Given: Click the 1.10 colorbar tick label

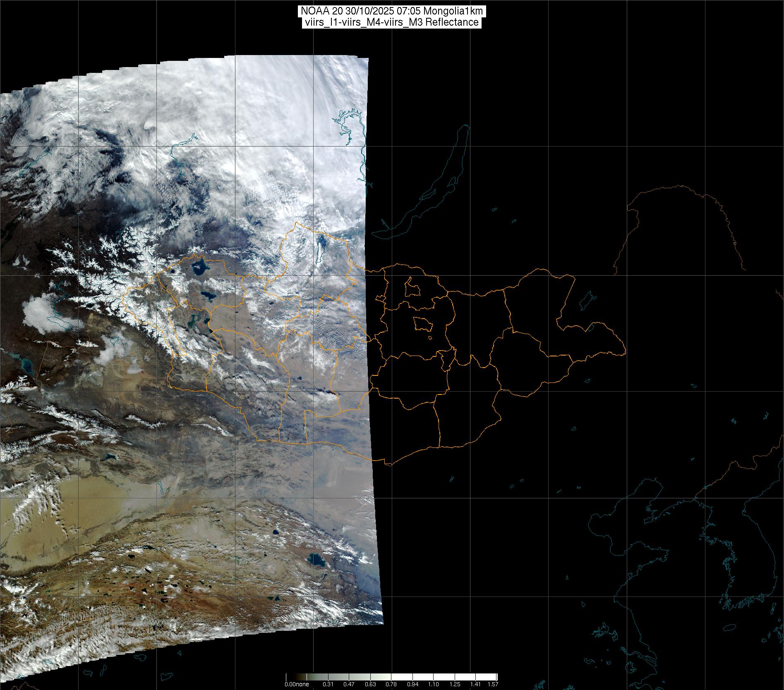Looking at the screenshot, I should 434,684.
